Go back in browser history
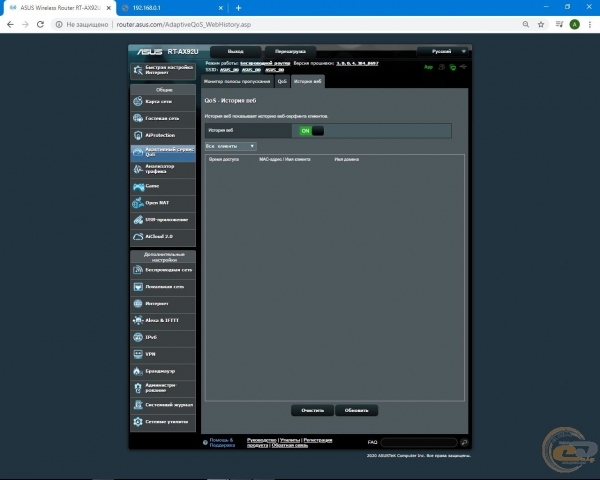This screenshot has height=480, width=600. [10, 24]
